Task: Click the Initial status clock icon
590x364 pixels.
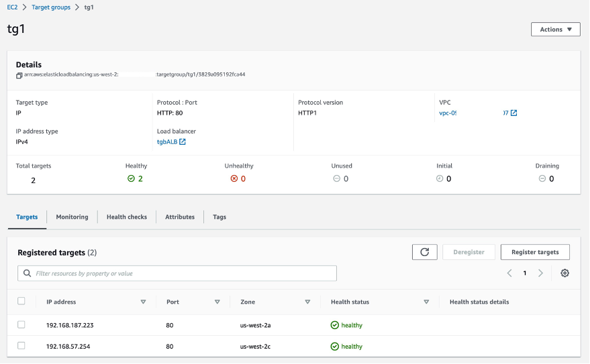Action: tap(440, 178)
